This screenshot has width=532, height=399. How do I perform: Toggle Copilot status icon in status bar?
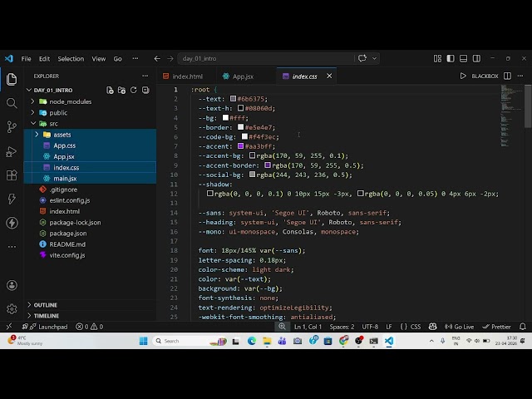432,327
